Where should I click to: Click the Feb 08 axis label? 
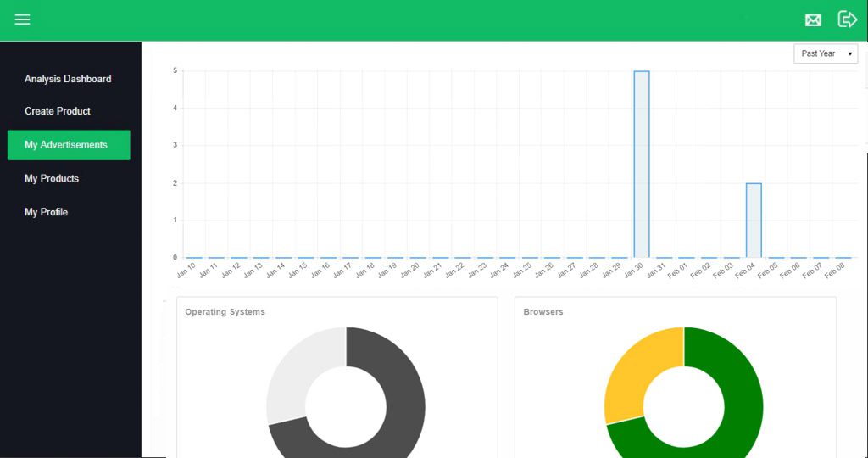tap(835, 270)
